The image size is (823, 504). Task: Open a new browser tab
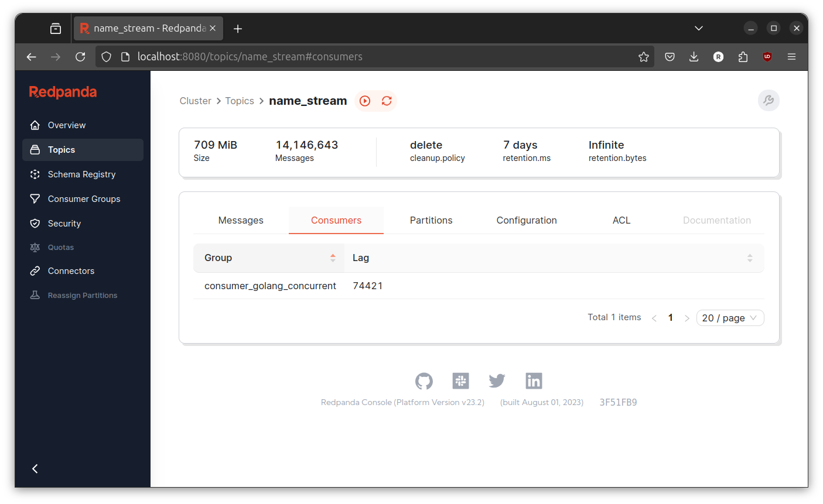point(238,29)
